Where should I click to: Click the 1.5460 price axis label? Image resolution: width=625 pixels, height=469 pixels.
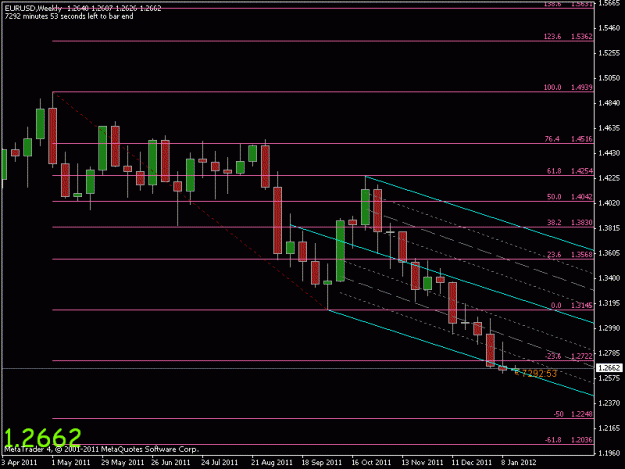click(609, 28)
